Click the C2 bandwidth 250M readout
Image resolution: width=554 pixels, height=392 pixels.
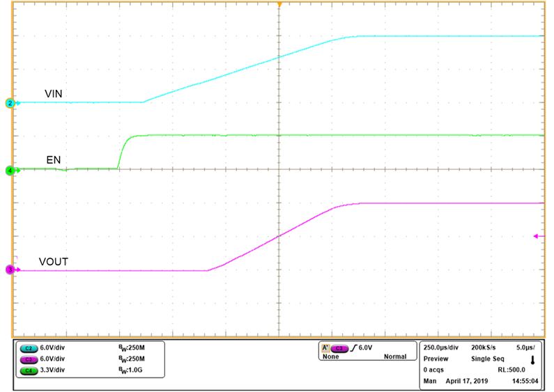tap(132, 348)
